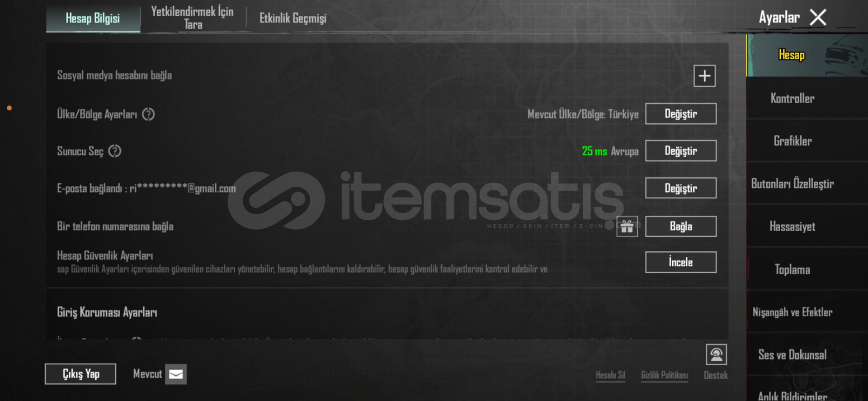Add a social media account with plus icon

(x=704, y=75)
